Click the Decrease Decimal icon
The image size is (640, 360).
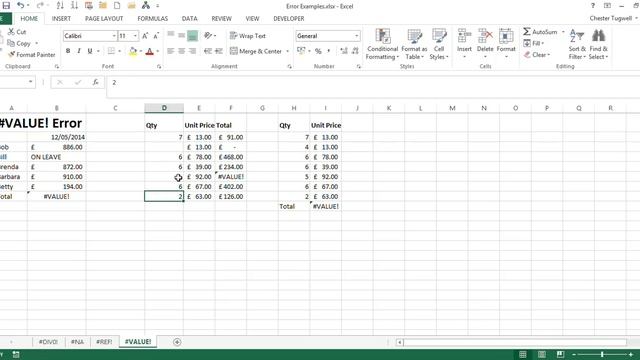(x=355, y=51)
